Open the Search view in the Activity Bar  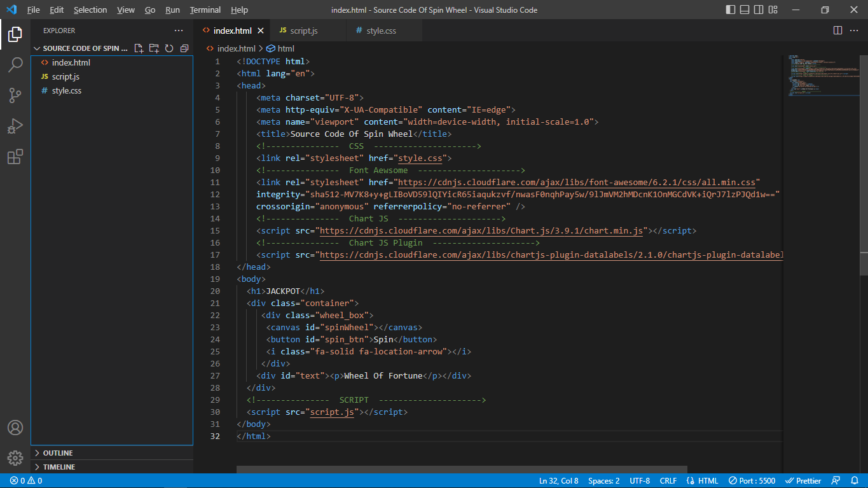coord(15,64)
